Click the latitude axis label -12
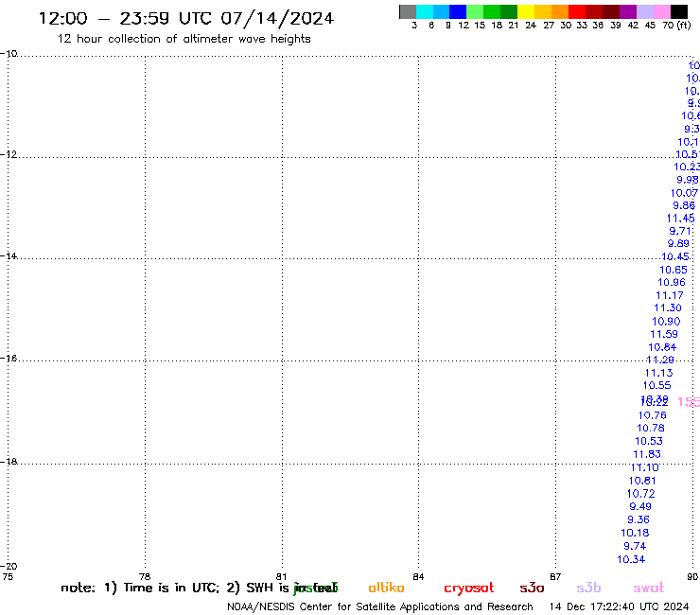Screen dimensions: 700x615 tap(9, 154)
